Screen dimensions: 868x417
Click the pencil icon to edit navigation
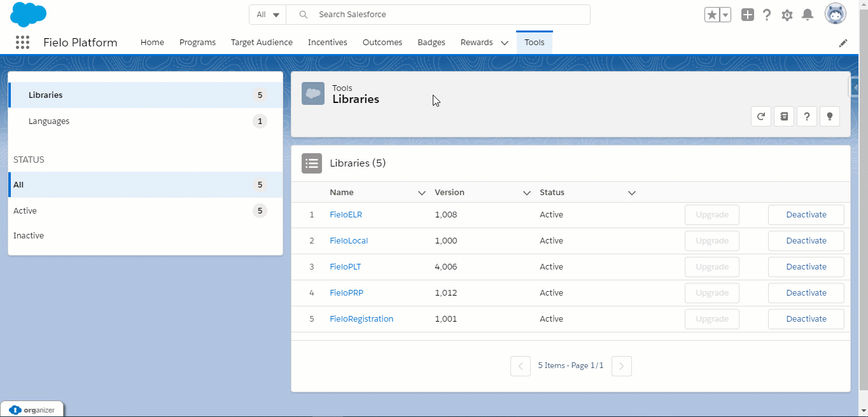tap(843, 43)
